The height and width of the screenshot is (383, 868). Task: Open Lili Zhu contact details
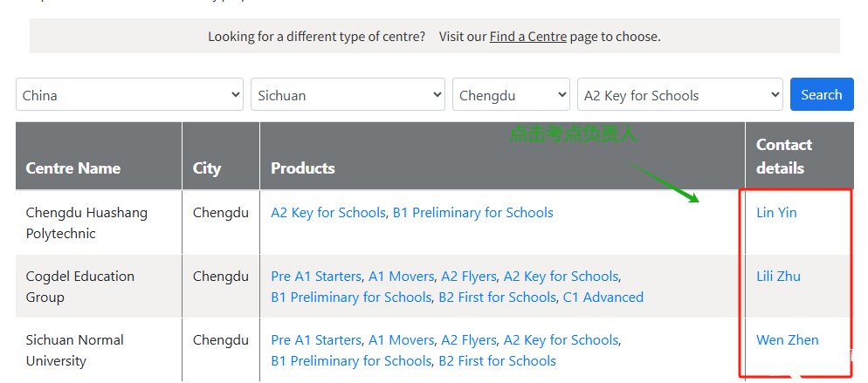coord(778,277)
